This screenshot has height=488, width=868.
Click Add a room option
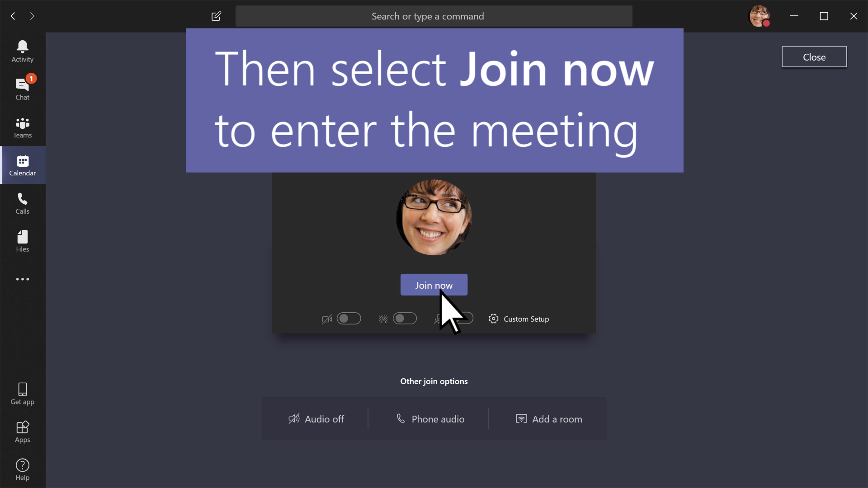click(x=548, y=418)
